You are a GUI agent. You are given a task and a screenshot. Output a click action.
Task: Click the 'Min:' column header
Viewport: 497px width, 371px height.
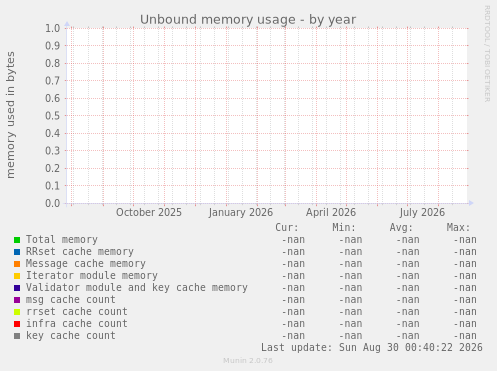coord(344,228)
